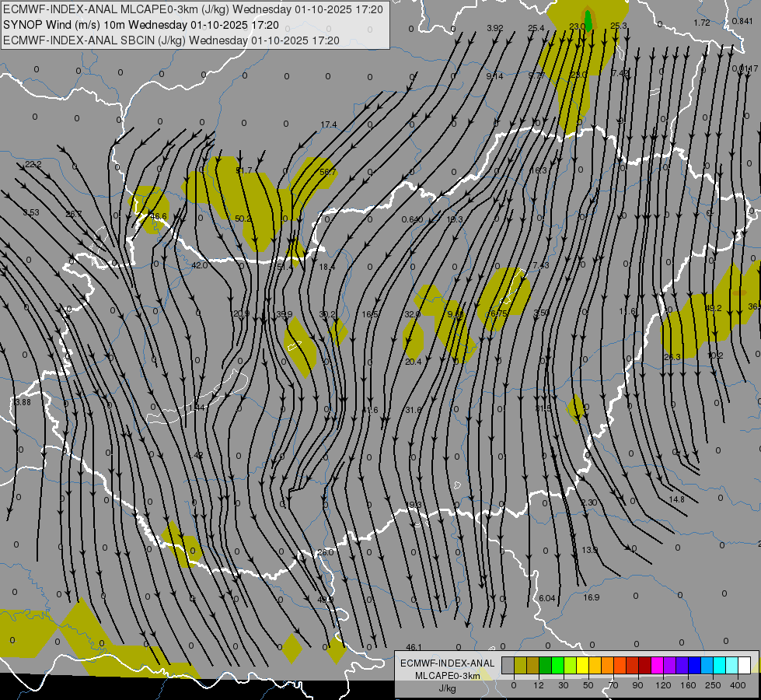Click the map value 0.841
Viewport: 761px width, 700px height.
pos(742,21)
